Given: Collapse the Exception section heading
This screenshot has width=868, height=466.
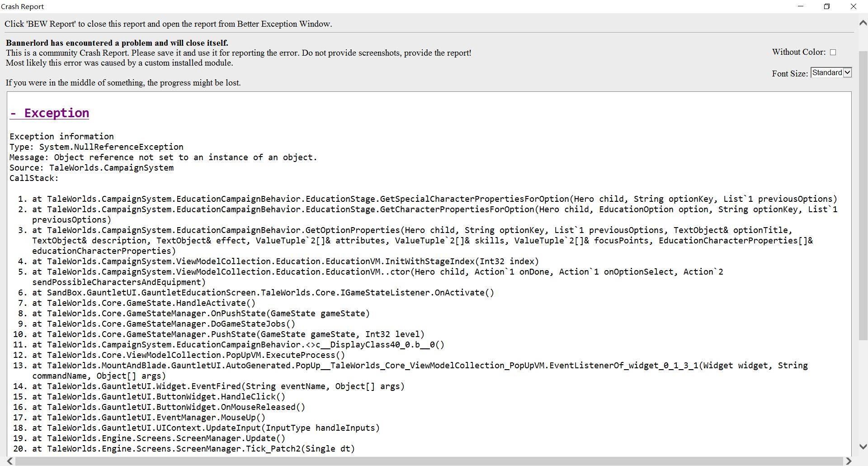Looking at the screenshot, I should 49,113.
